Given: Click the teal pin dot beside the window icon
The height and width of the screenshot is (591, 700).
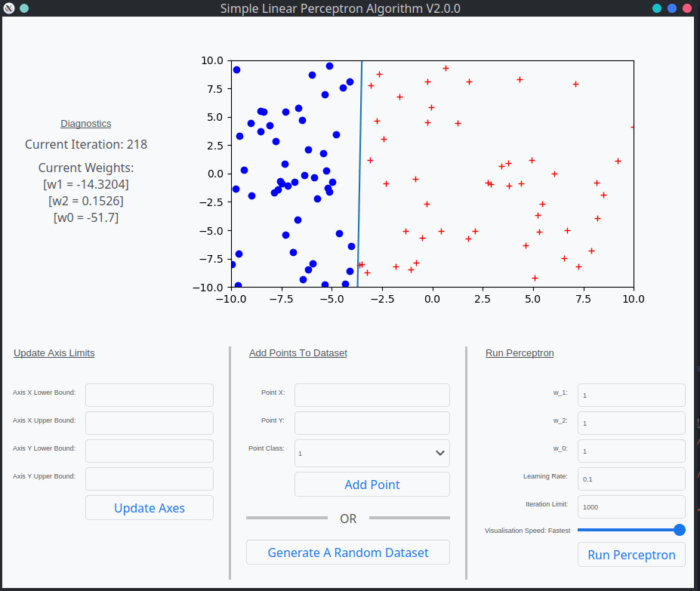Looking at the screenshot, I should pyautogui.click(x=24, y=8).
